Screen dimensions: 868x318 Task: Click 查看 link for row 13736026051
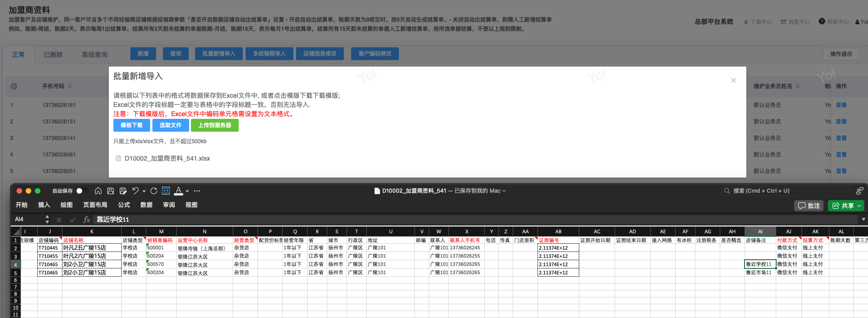(x=841, y=171)
